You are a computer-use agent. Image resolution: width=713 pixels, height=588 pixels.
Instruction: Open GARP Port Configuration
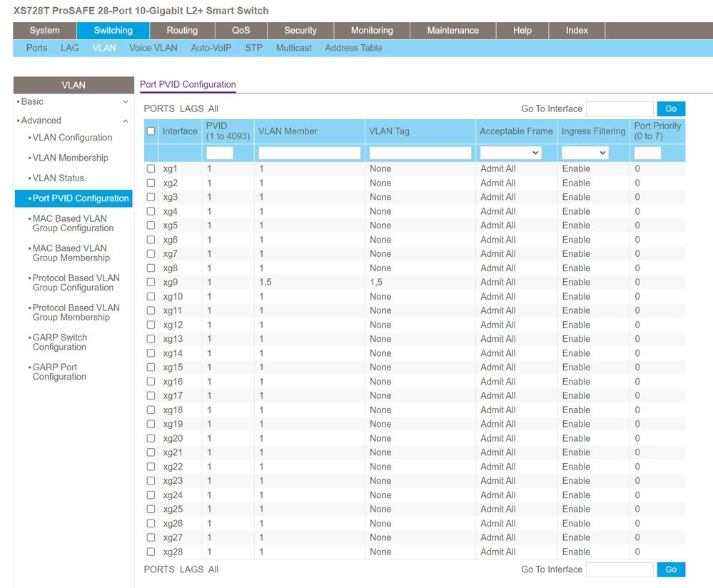pyautogui.click(x=59, y=372)
